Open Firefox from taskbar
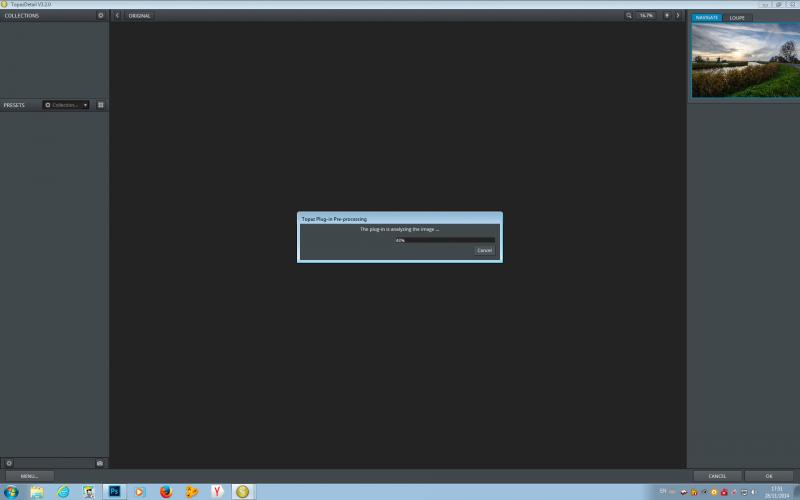Viewport: 800px width, 500px height. [166, 492]
